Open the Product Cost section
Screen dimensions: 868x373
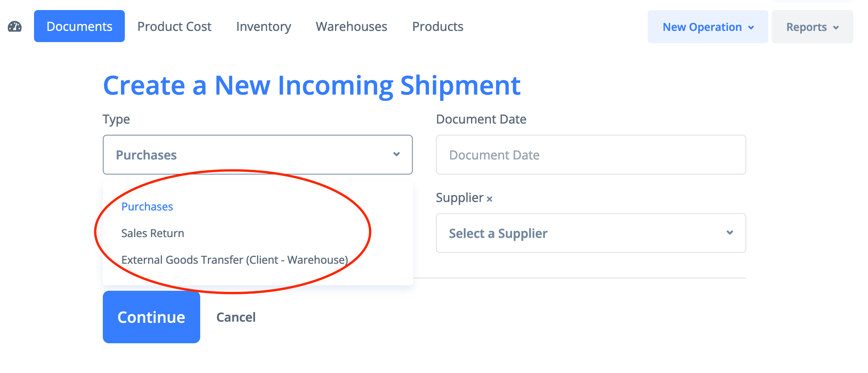tap(174, 26)
